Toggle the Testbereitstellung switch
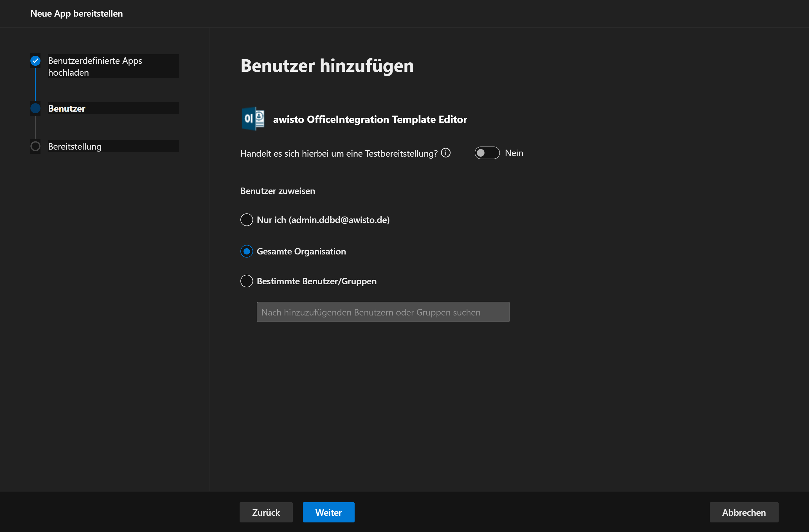The width and height of the screenshot is (809, 532). [487, 153]
